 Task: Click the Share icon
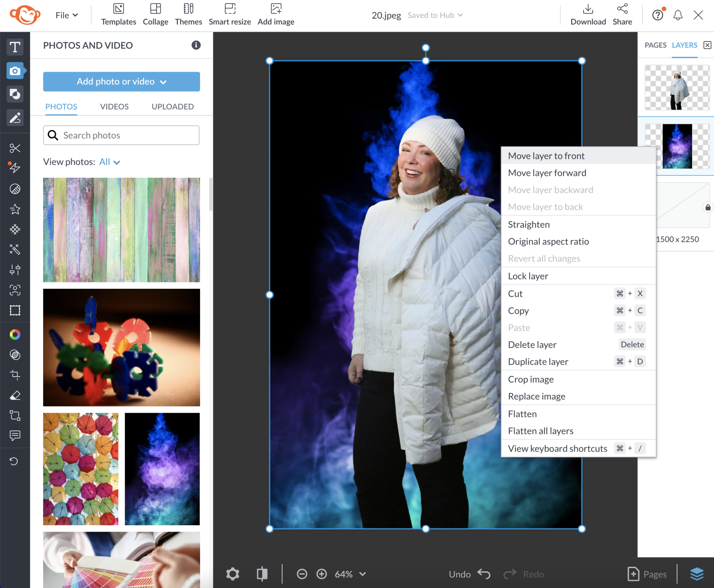click(x=622, y=10)
